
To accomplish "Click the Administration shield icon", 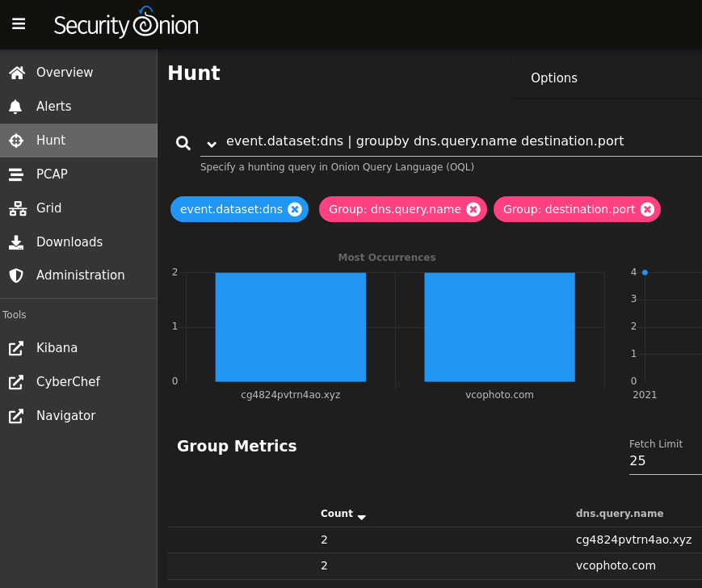I will [16, 275].
